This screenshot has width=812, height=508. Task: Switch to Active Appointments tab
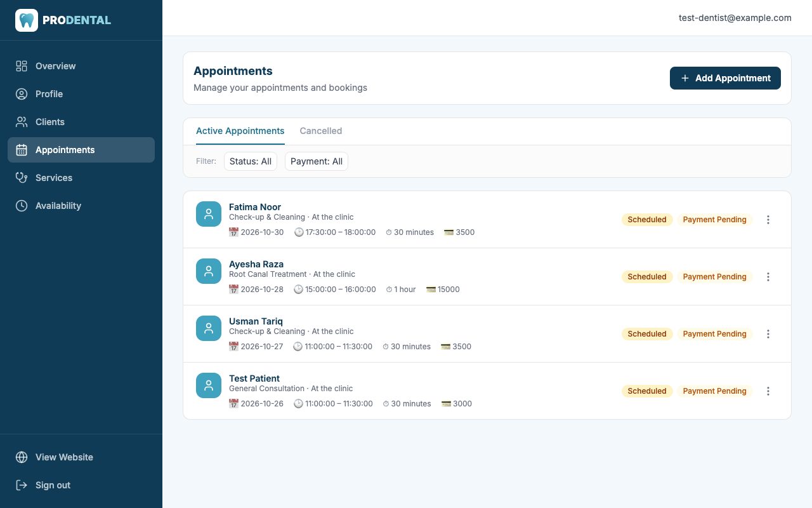(240, 131)
